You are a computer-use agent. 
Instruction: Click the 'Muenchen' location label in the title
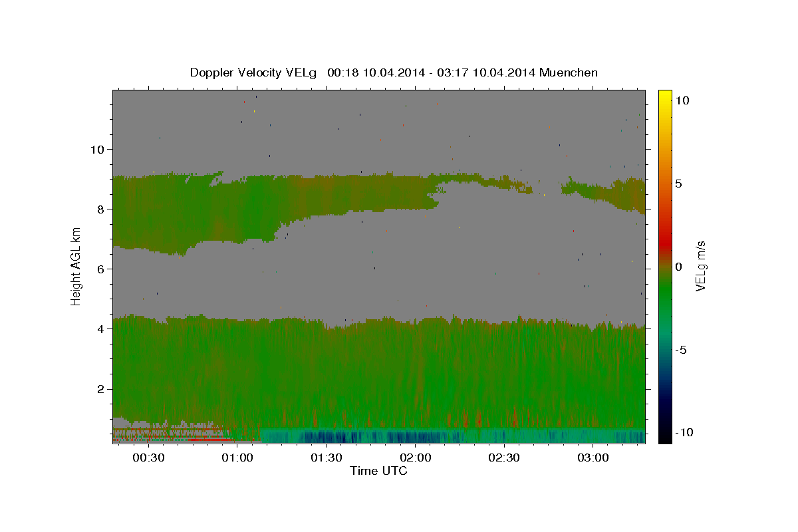pyautogui.click(x=569, y=72)
